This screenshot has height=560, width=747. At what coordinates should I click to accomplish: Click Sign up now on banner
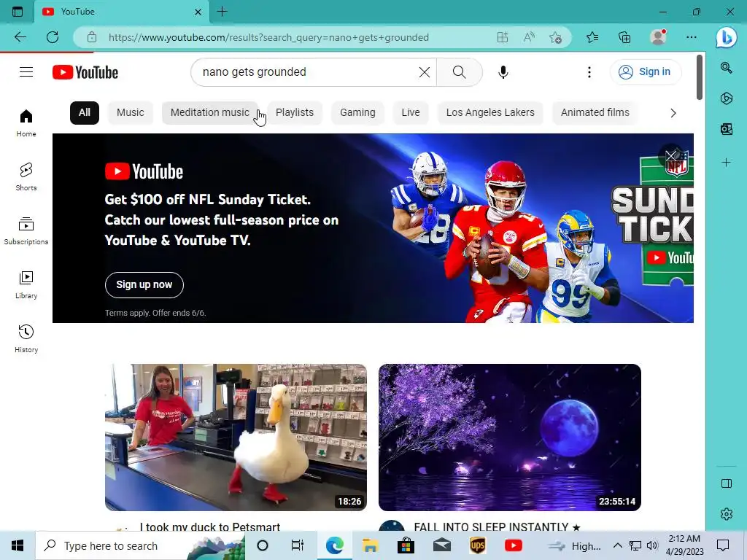tap(144, 285)
